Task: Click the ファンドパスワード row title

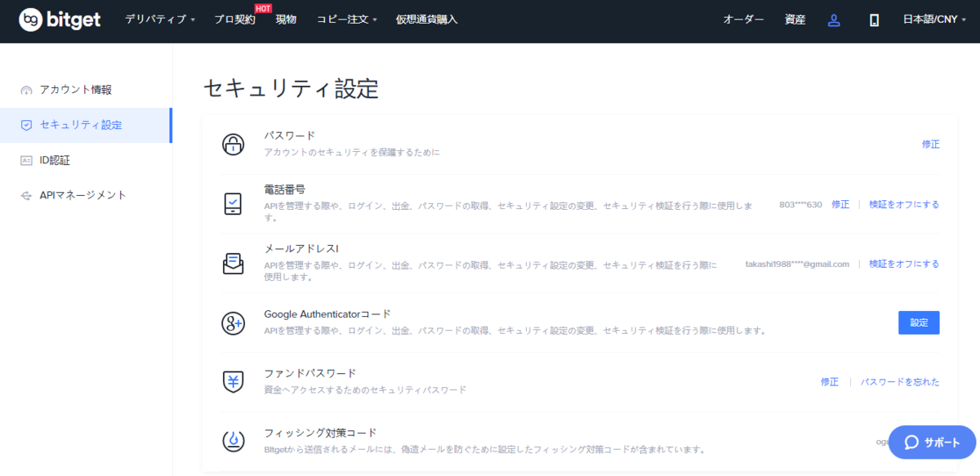Action: click(x=310, y=373)
